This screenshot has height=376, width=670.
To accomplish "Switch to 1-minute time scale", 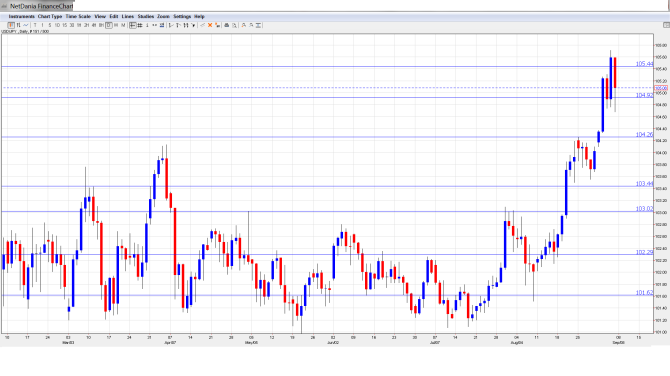I will pyautogui.click(x=42, y=25).
